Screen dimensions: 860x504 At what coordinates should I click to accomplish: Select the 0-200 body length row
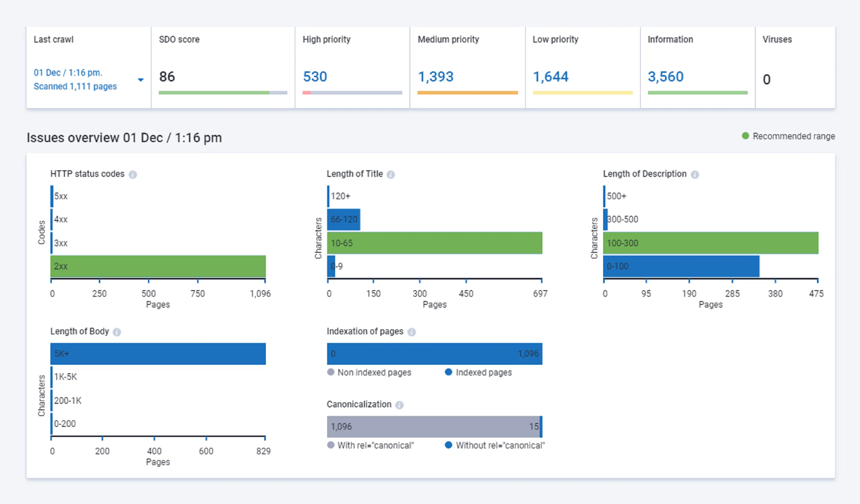pos(63,424)
